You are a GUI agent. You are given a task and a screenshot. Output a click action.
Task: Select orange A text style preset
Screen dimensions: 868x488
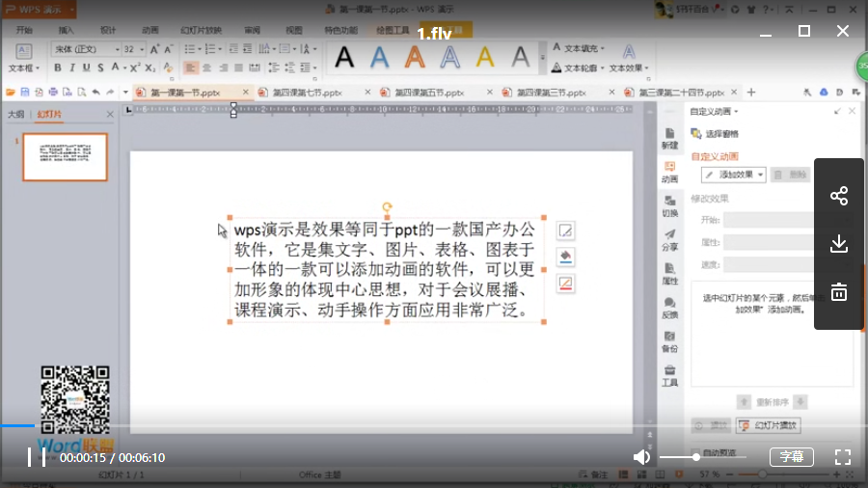pos(415,57)
